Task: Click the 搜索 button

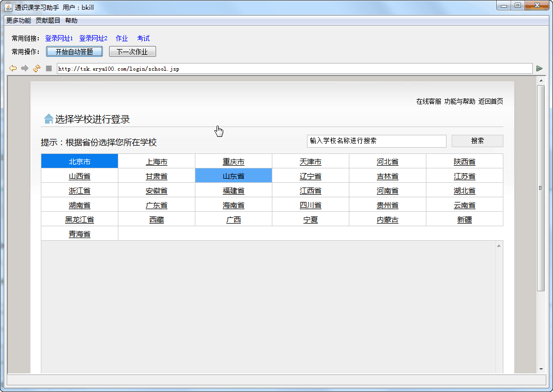Action: (477, 141)
